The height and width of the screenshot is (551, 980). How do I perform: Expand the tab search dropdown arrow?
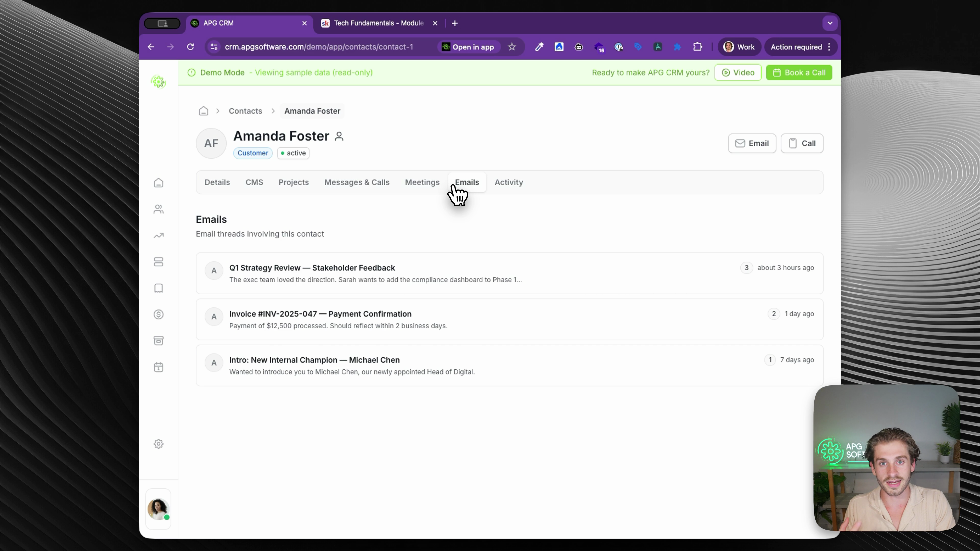coord(830,23)
